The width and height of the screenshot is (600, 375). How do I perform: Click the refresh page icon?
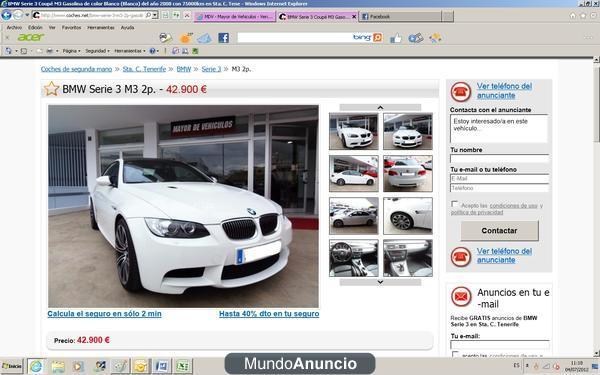point(176,15)
